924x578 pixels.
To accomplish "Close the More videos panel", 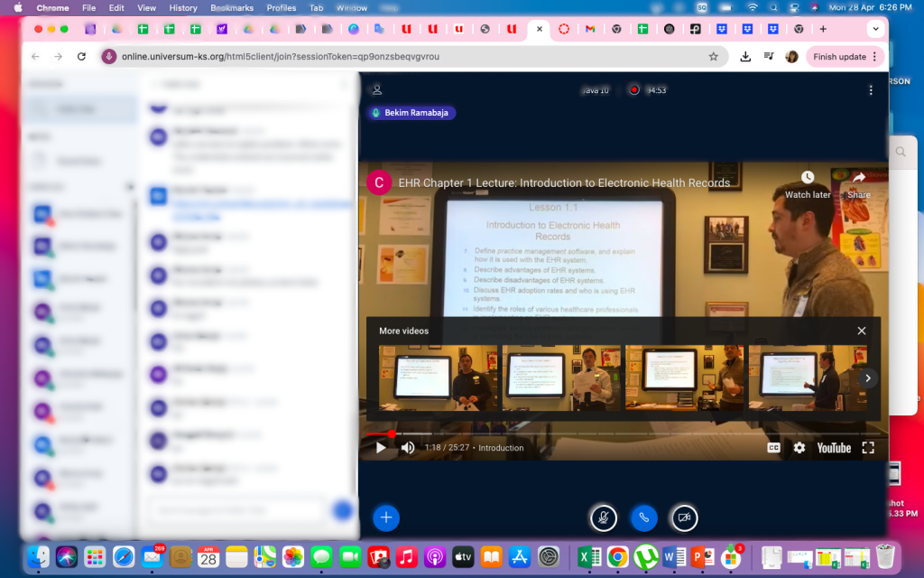I will [862, 331].
